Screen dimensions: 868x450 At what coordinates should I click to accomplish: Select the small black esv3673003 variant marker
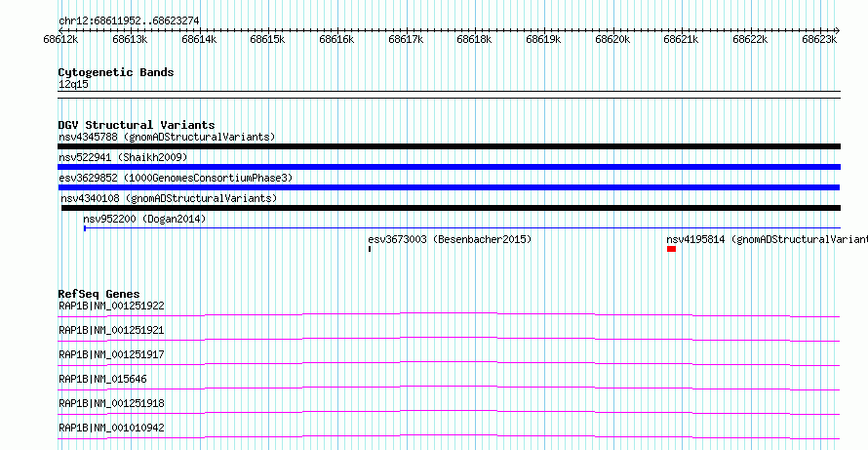click(370, 249)
